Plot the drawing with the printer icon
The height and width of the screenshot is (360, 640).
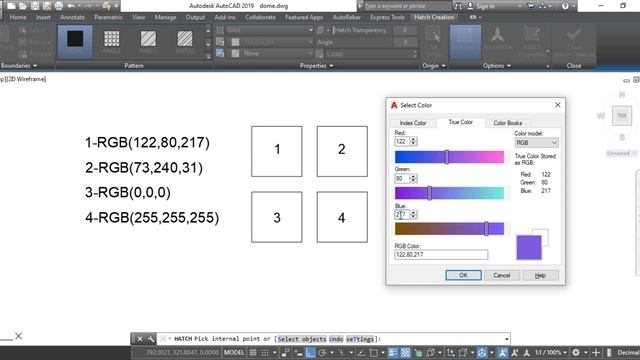[59, 6]
